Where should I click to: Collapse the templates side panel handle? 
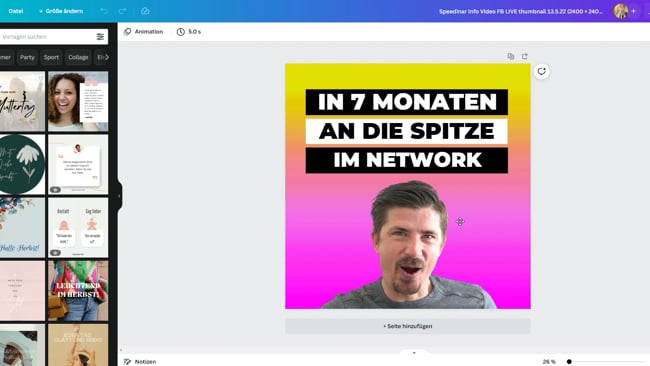[119, 196]
